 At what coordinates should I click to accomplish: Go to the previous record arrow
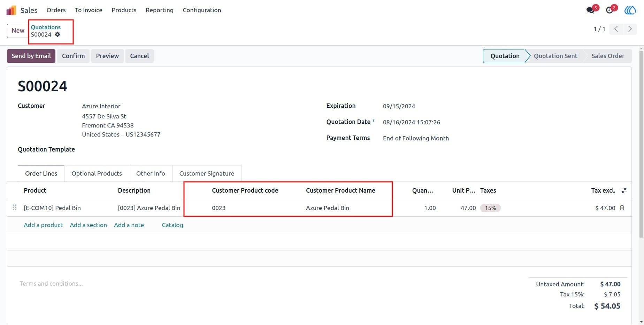tap(616, 29)
